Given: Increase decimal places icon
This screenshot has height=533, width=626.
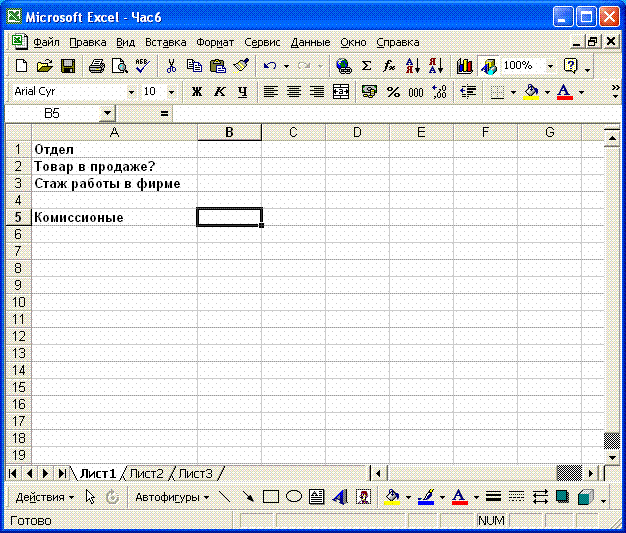Looking at the screenshot, I should [x=439, y=92].
